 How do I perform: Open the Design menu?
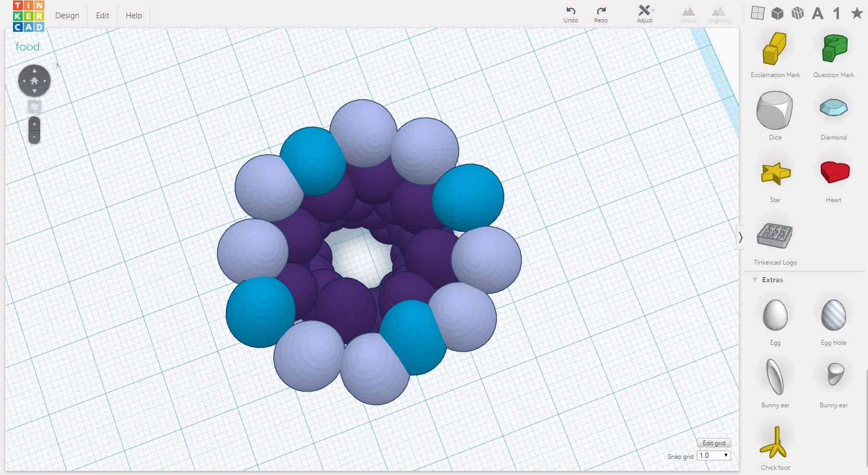(67, 16)
